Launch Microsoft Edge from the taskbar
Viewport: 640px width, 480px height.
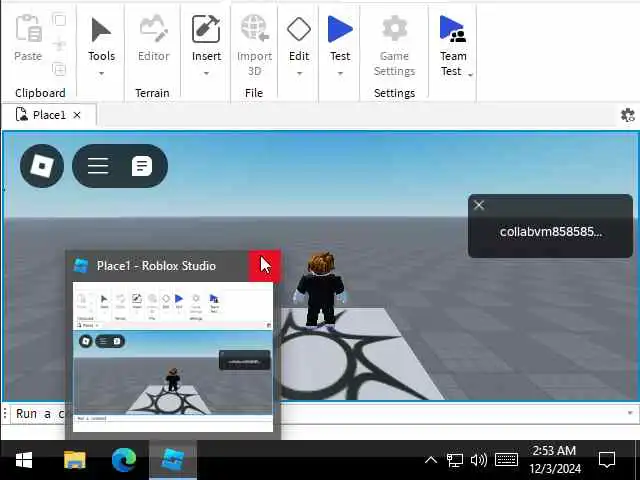coord(124,460)
